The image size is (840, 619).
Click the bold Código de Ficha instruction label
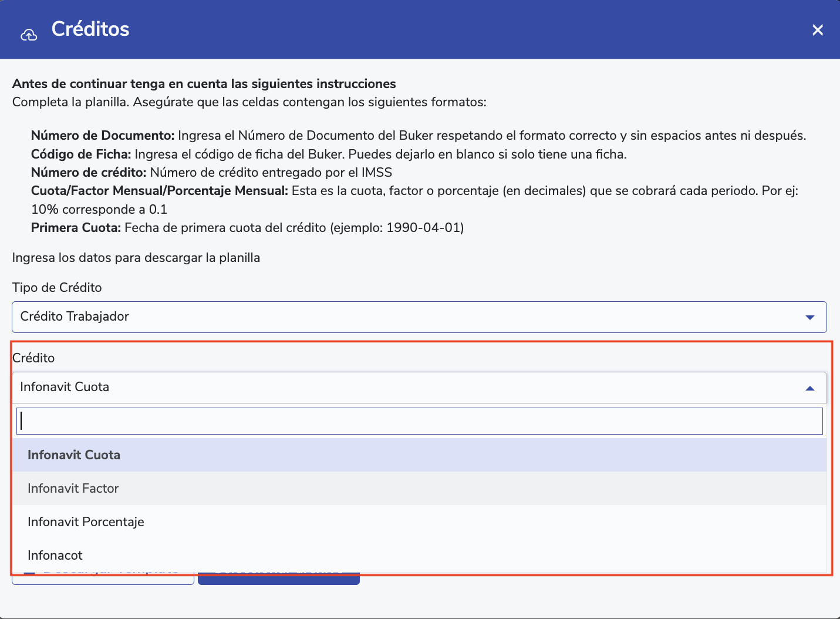click(x=81, y=154)
